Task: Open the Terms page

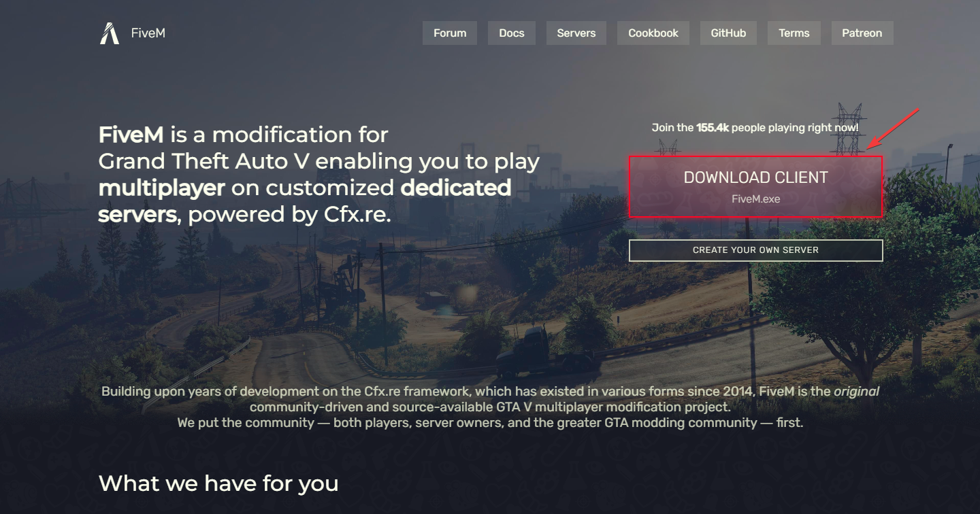Action: [x=794, y=33]
